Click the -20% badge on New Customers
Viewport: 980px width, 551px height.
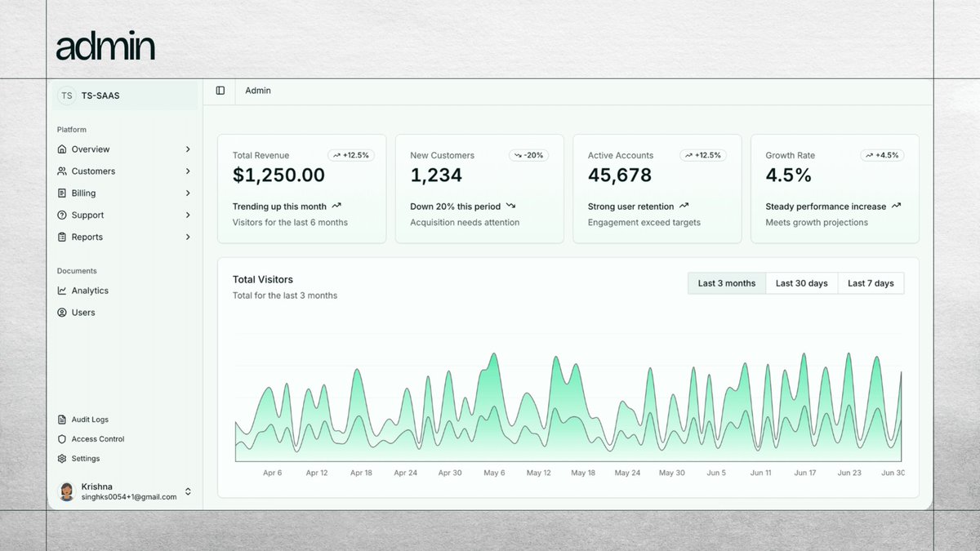tap(528, 155)
